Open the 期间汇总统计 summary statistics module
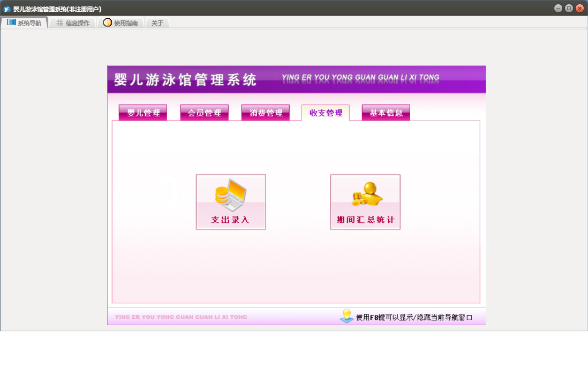The image size is (588, 382). (x=365, y=202)
